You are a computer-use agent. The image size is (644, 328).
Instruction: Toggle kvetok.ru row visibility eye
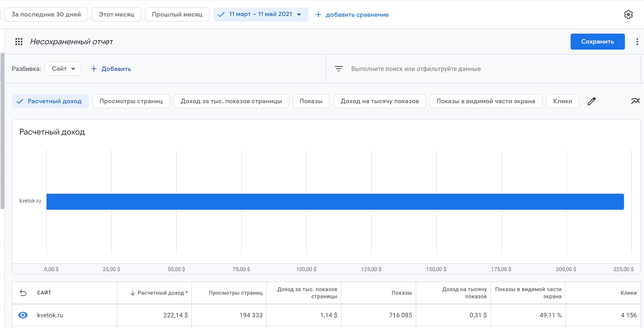[x=23, y=315]
